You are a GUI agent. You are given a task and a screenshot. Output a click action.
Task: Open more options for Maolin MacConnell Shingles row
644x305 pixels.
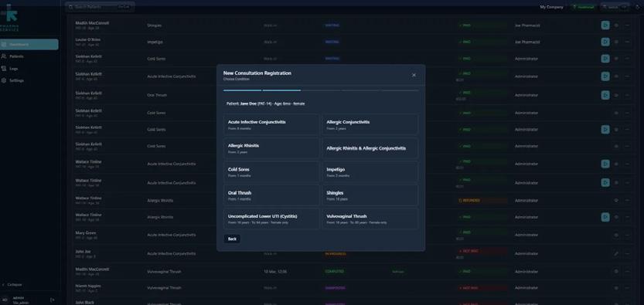coord(627,25)
